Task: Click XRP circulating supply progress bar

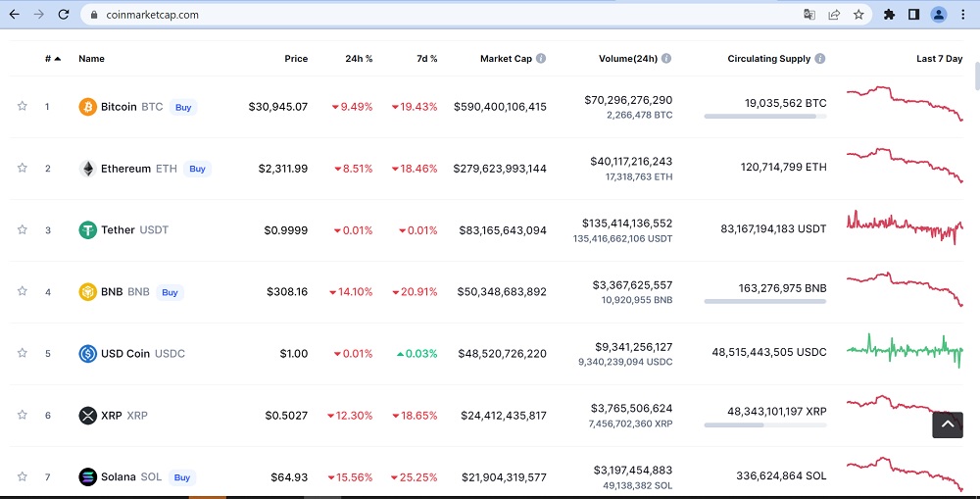Action: pos(765,425)
